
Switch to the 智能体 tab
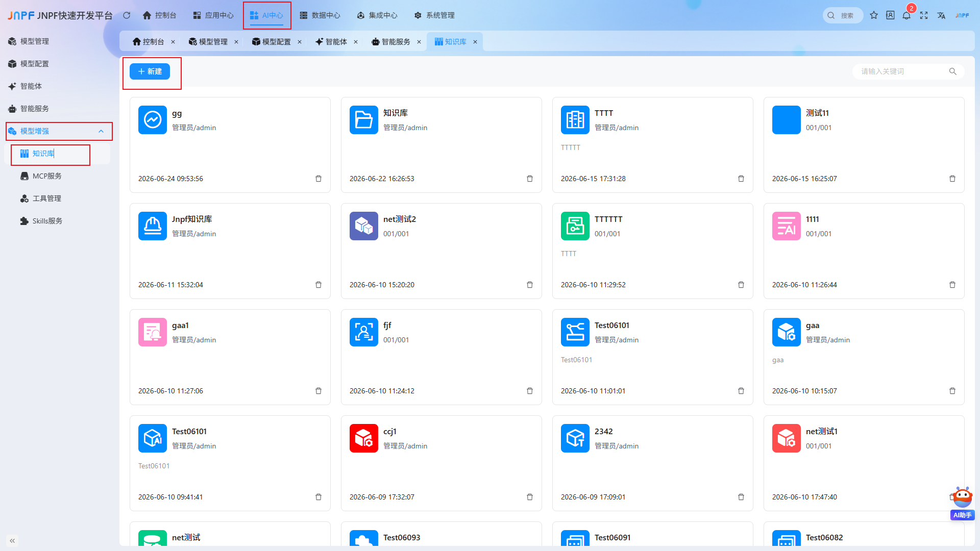click(x=331, y=42)
